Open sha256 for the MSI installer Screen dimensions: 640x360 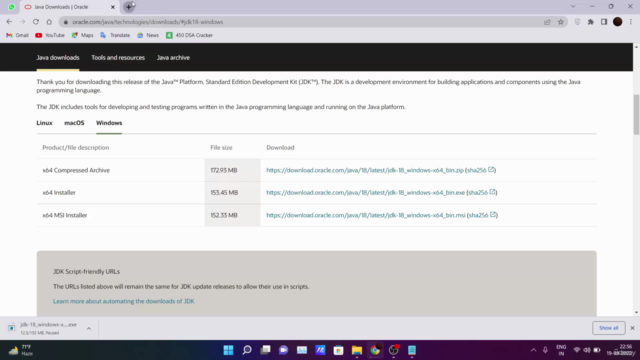(482, 215)
